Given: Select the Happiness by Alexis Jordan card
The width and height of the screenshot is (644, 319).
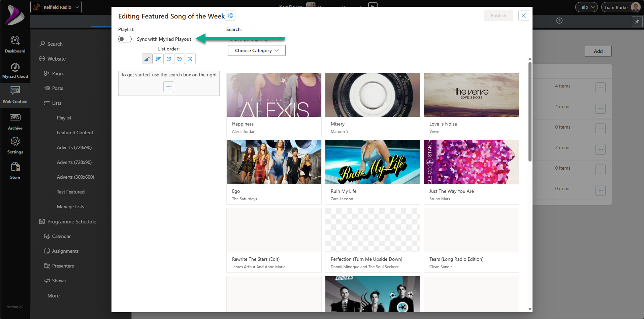Looking at the screenshot, I should coord(274,105).
